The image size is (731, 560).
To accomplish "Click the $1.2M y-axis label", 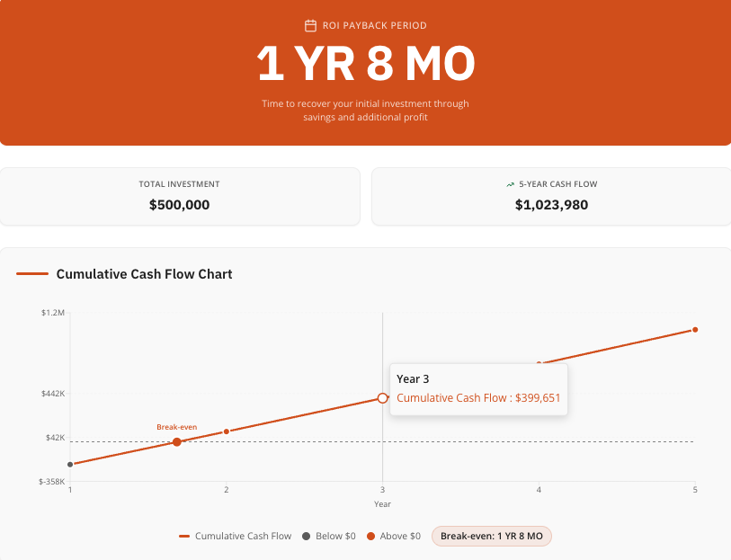I will pos(53,313).
